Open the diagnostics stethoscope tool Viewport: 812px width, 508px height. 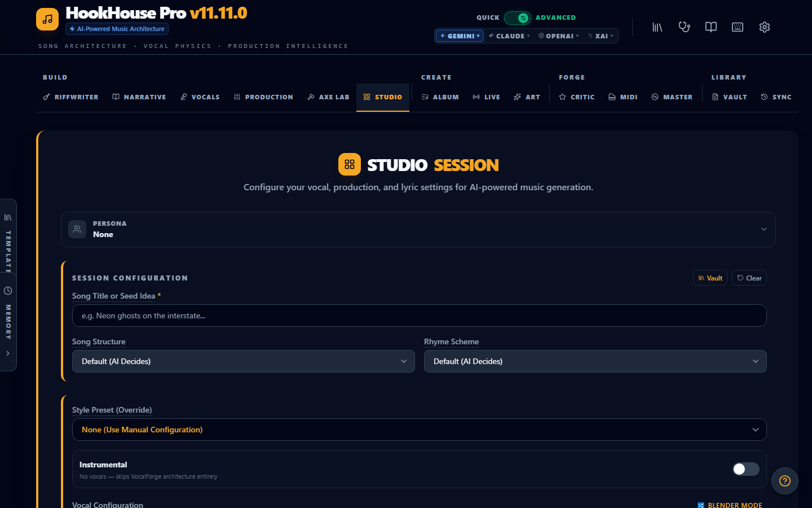(x=684, y=27)
